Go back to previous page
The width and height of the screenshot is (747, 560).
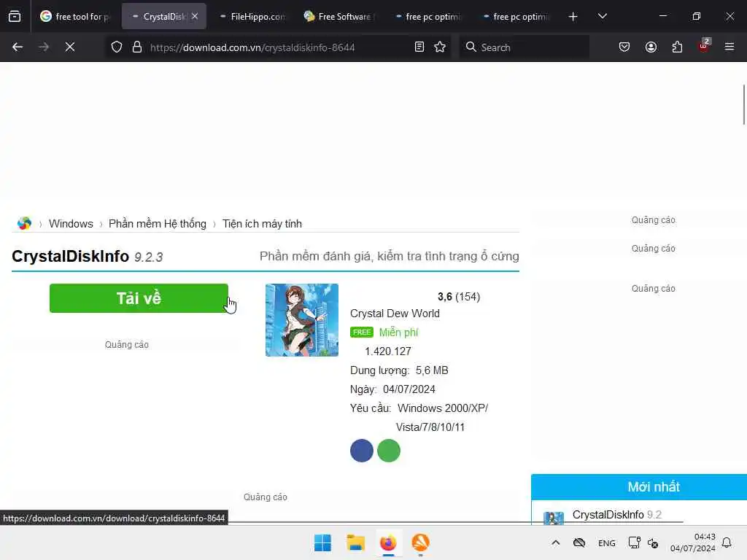tap(18, 47)
